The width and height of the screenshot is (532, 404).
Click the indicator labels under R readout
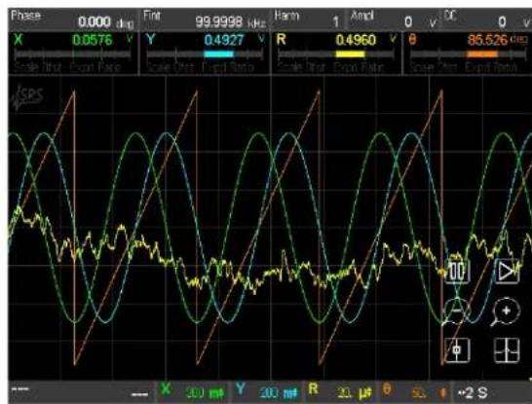click(331, 67)
